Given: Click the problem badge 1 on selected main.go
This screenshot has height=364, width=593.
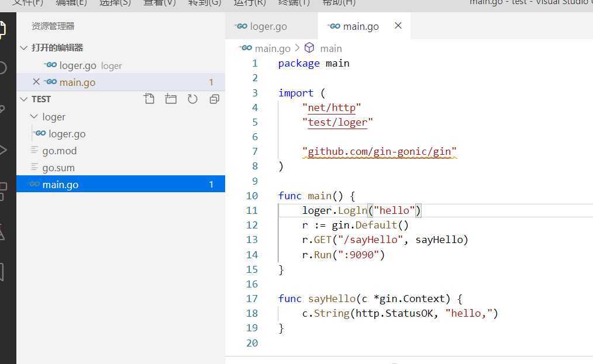Looking at the screenshot, I should tap(211, 185).
